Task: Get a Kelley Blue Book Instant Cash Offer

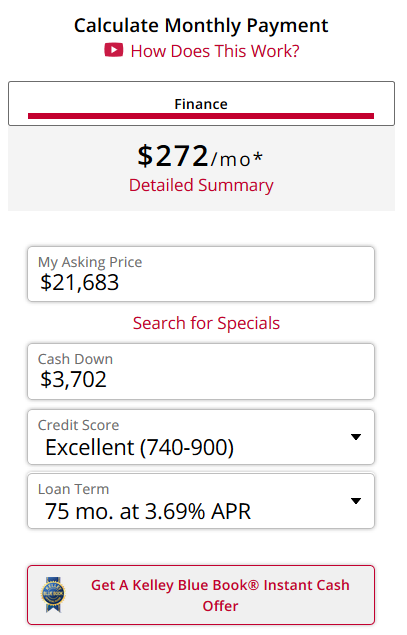Action: pyautogui.click(x=201, y=595)
